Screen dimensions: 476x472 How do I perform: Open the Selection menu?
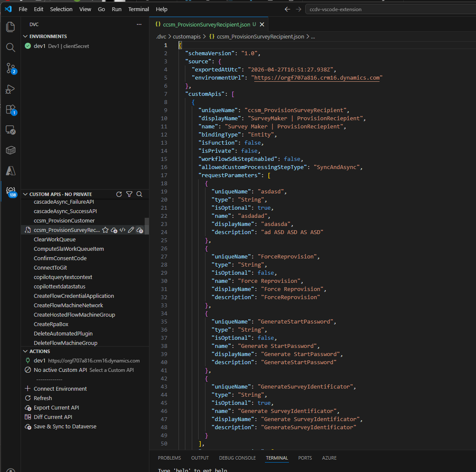point(61,9)
